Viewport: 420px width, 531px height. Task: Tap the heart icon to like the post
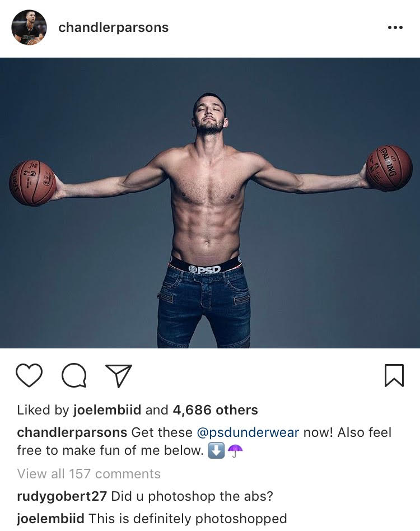[29, 375]
